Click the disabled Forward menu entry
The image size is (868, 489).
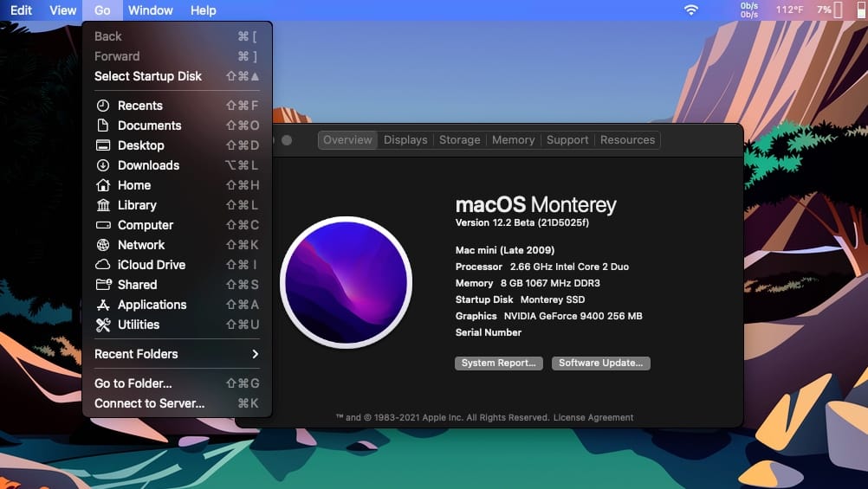[x=177, y=56]
